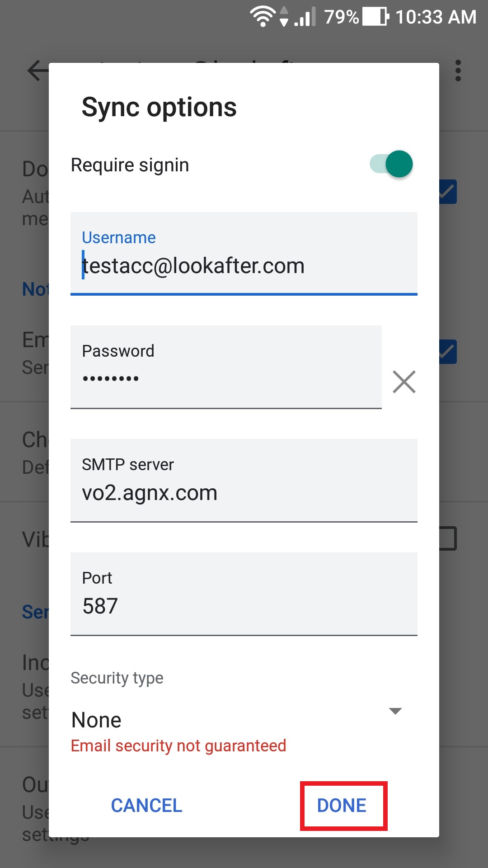This screenshot has height=868, width=488.
Task: Open the three-dot overflow menu
Action: tap(458, 71)
